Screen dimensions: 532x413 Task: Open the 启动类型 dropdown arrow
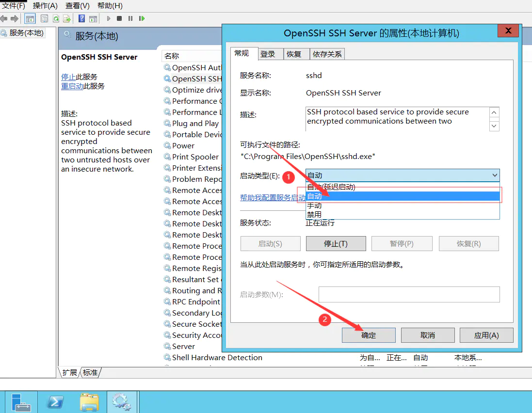click(x=494, y=175)
